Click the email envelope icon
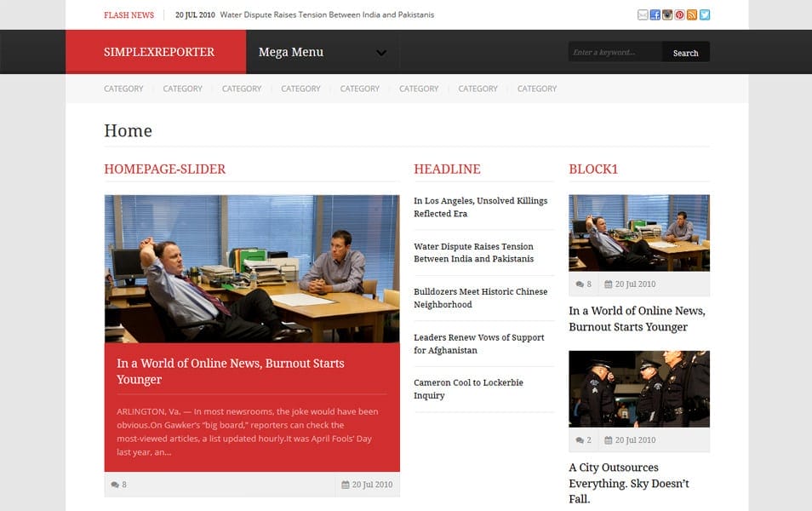This screenshot has height=511, width=812. [x=642, y=14]
